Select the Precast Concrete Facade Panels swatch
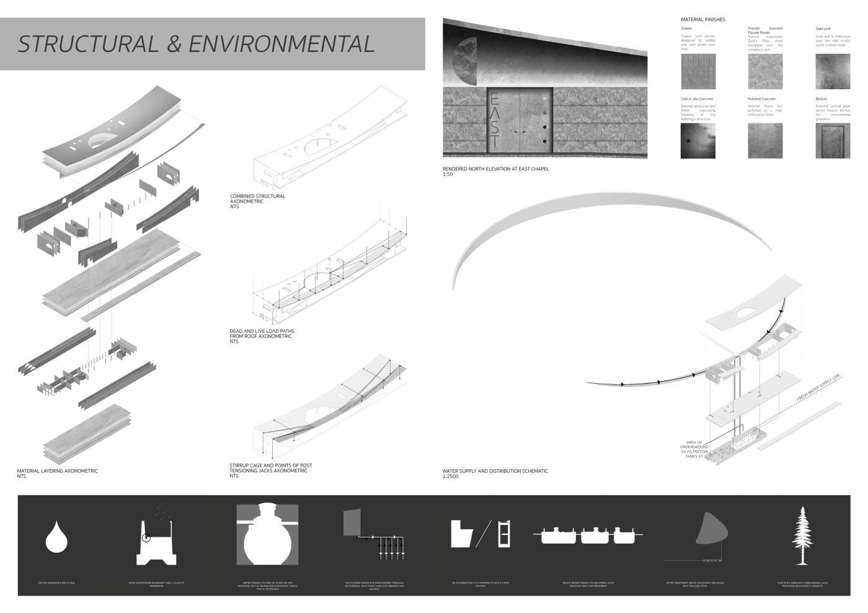The width and height of the screenshot is (868, 613). pos(765,71)
